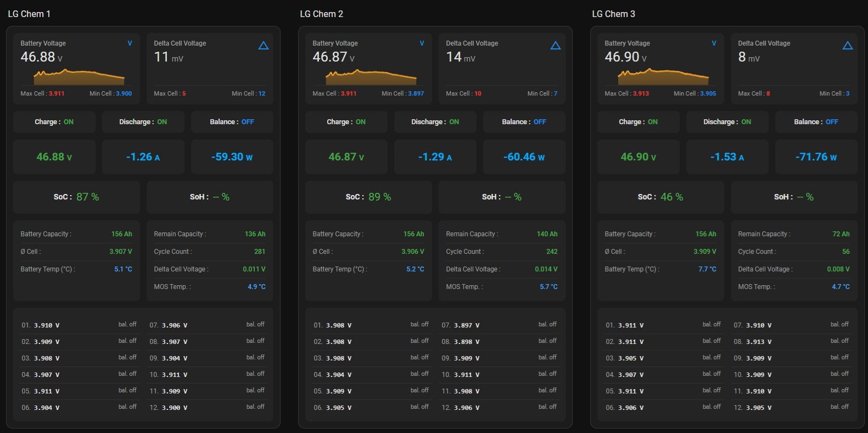Click the blue V icon in LG Chem 2
The width and height of the screenshot is (868, 433).
[422, 43]
